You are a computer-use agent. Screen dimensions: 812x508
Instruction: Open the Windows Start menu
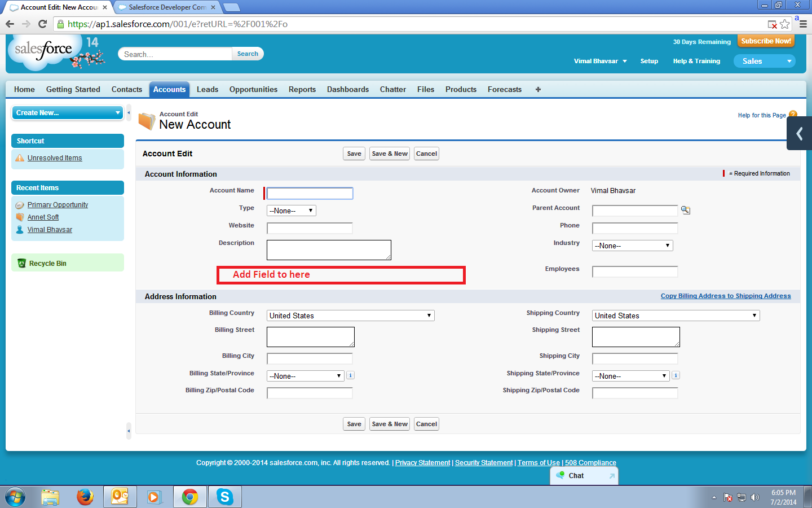(15, 497)
